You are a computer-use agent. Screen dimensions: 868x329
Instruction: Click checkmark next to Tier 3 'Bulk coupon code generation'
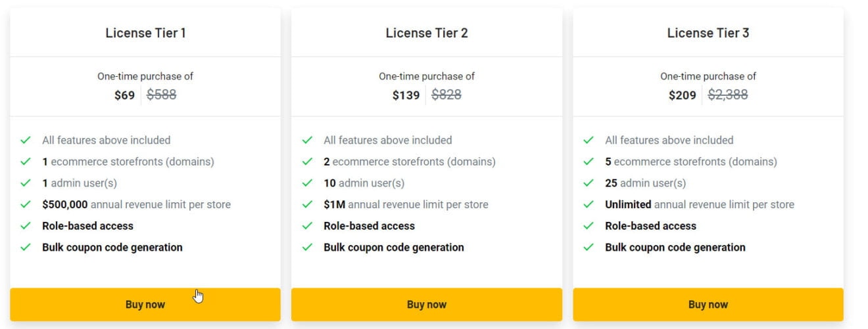click(x=589, y=248)
